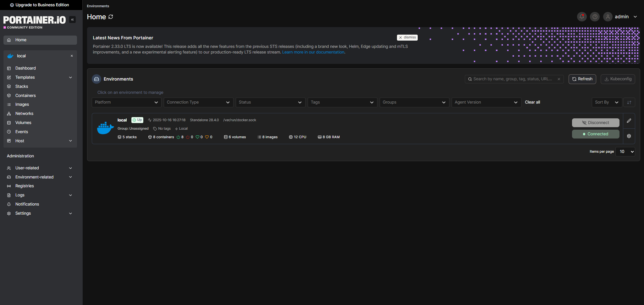Collapse the sidebar with double-chevron icon

point(73,20)
